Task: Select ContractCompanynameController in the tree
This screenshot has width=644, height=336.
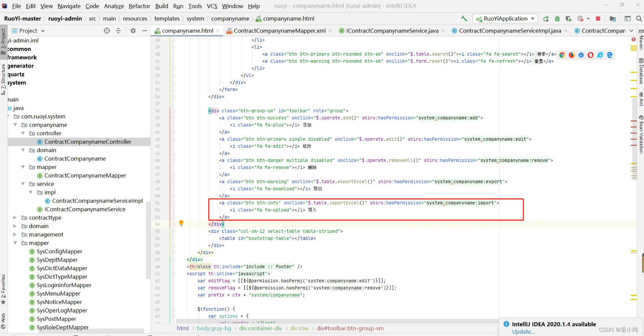Action: point(88,142)
